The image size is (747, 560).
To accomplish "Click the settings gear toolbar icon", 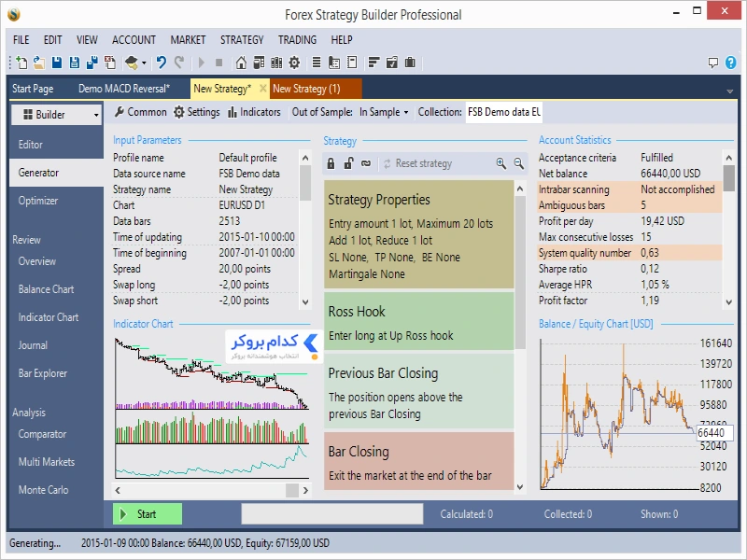I will 294,63.
